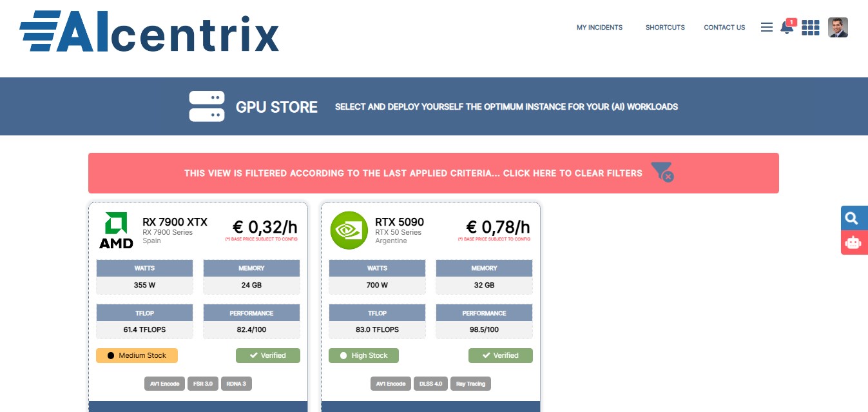The height and width of the screenshot is (412, 868).
Task: Click the clear filter funnel icon
Action: [662, 172]
